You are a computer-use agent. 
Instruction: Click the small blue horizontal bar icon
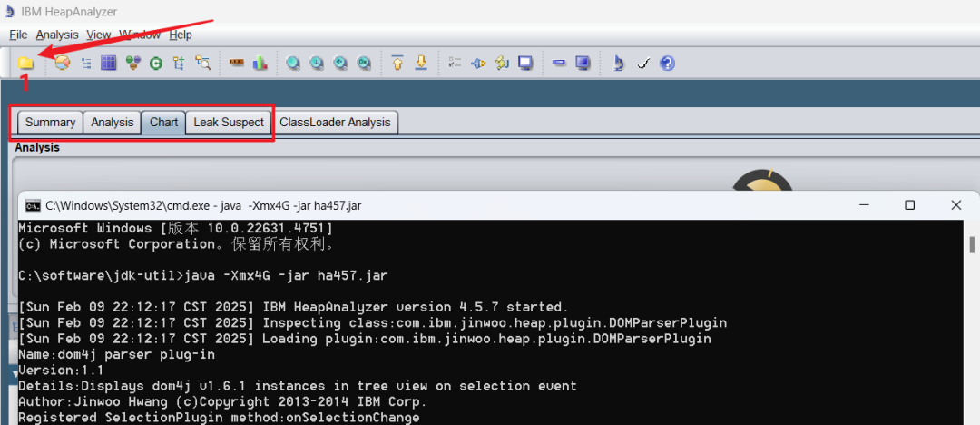(559, 63)
